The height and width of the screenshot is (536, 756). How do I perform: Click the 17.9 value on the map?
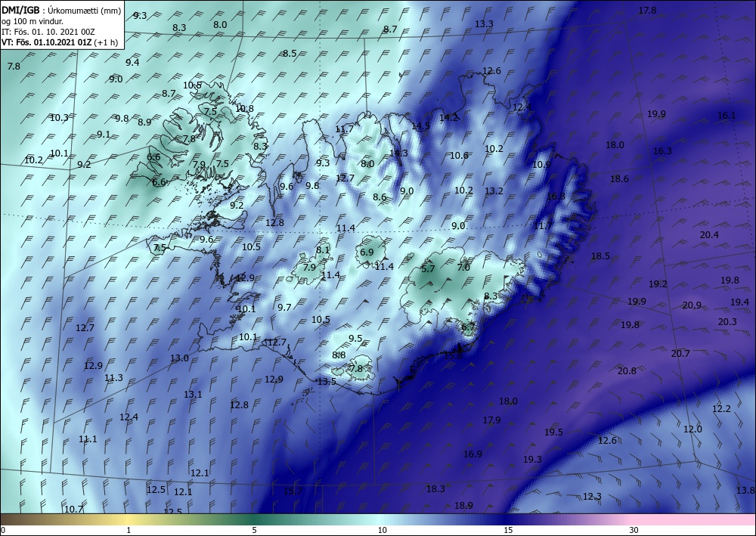492,420
